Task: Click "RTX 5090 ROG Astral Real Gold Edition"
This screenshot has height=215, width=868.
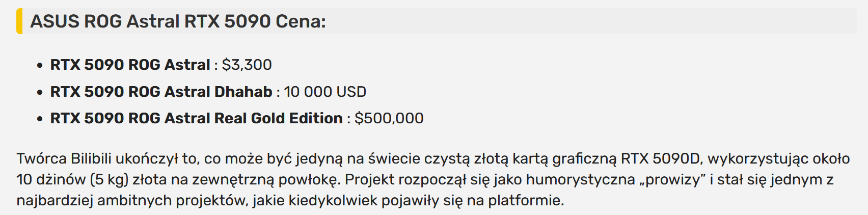Action: tap(196, 118)
